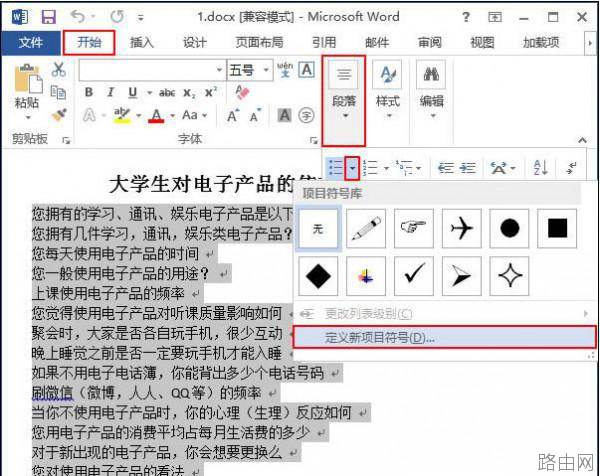
Task: Open the font group dialog launcher
Action: coord(314,141)
